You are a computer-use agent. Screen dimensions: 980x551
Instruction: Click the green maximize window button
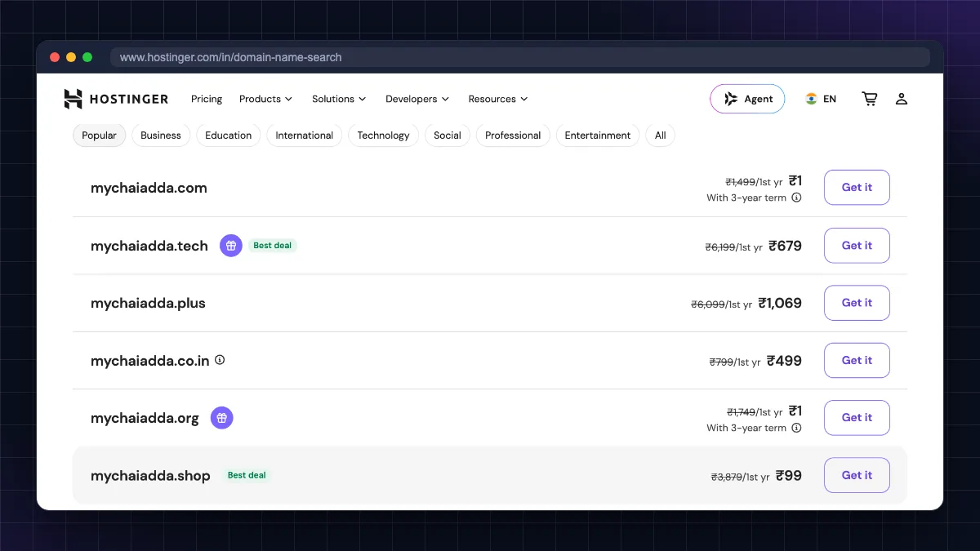[x=87, y=57]
